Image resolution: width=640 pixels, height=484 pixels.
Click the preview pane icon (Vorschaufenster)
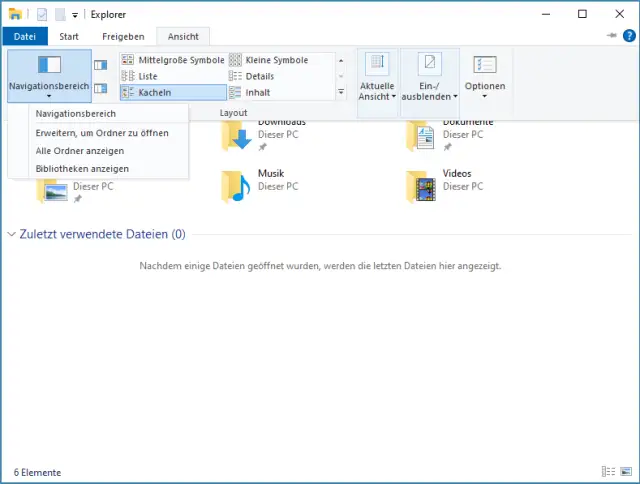coord(100,65)
